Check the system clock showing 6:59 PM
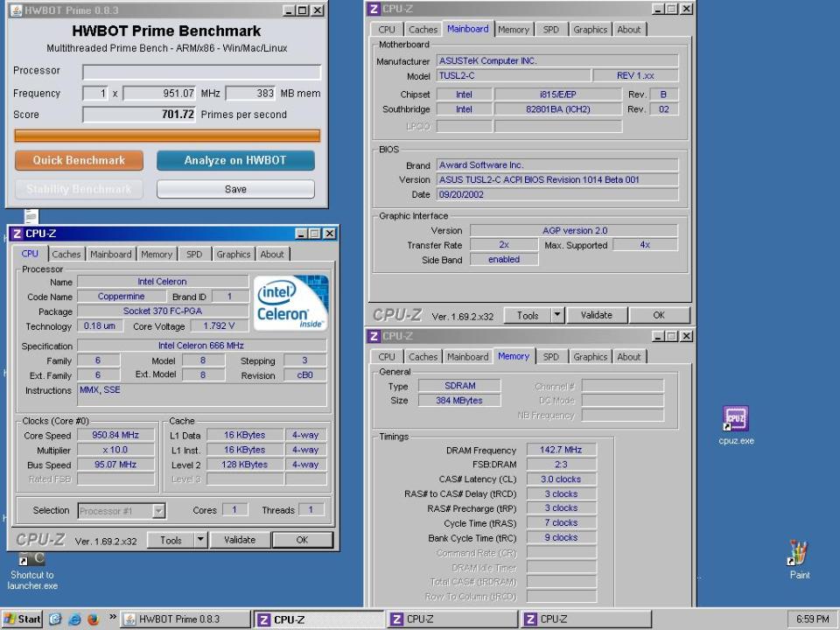The image size is (840, 630). [x=812, y=619]
